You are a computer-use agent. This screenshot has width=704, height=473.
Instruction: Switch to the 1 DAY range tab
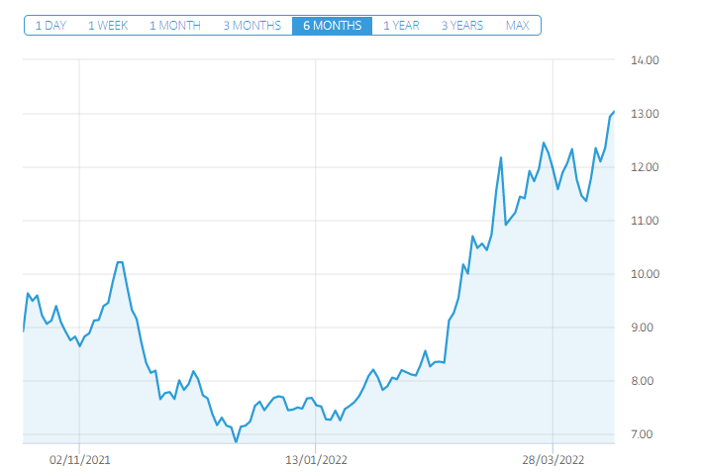coord(50,25)
